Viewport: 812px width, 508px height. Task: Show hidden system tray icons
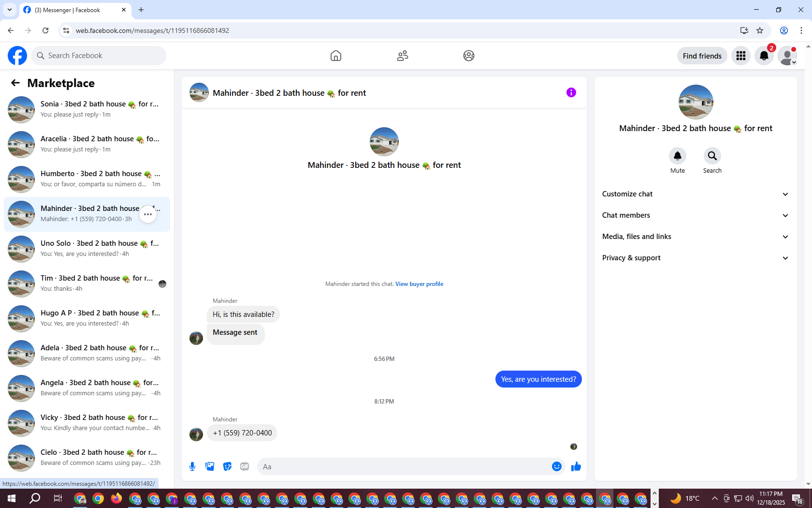[x=714, y=498]
